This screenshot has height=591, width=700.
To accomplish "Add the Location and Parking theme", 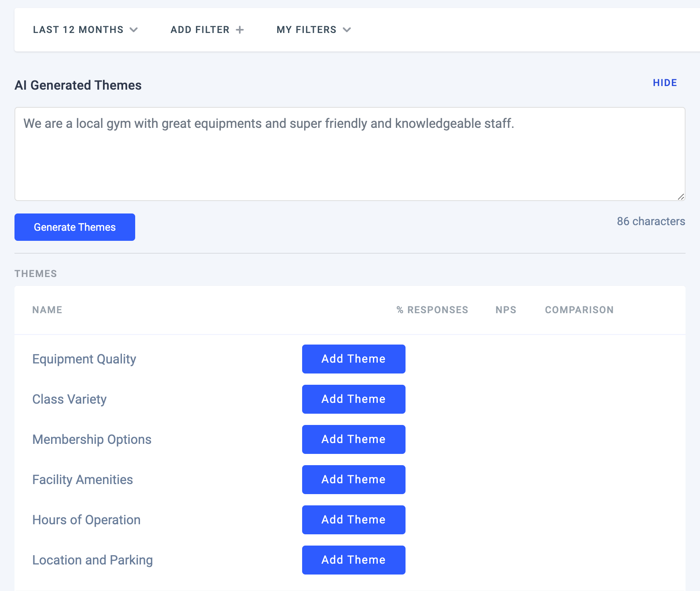I will (354, 560).
